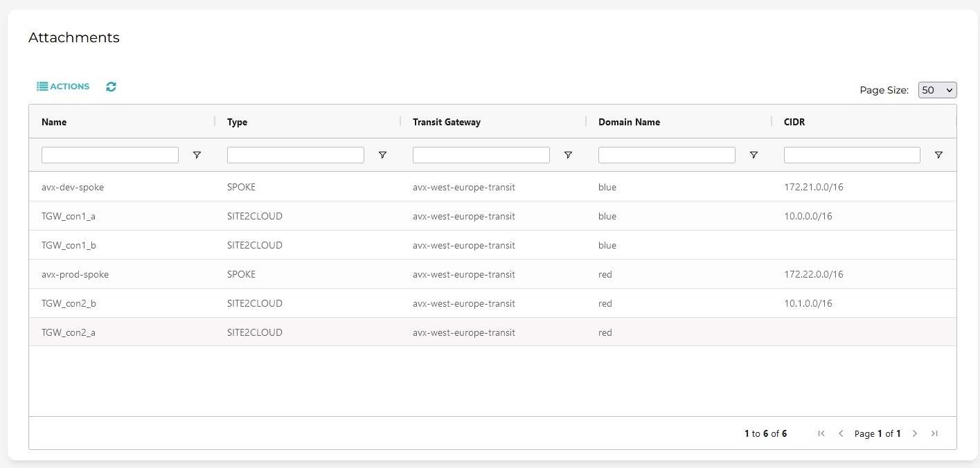Viewport: 980px width, 468px height.
Task: Click the red domain of avx-prod-spoke
Action: point(605,274)
